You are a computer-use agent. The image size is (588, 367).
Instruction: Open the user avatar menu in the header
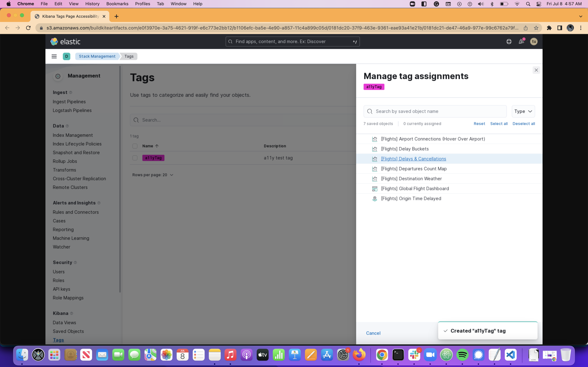[x=534, y=41]
